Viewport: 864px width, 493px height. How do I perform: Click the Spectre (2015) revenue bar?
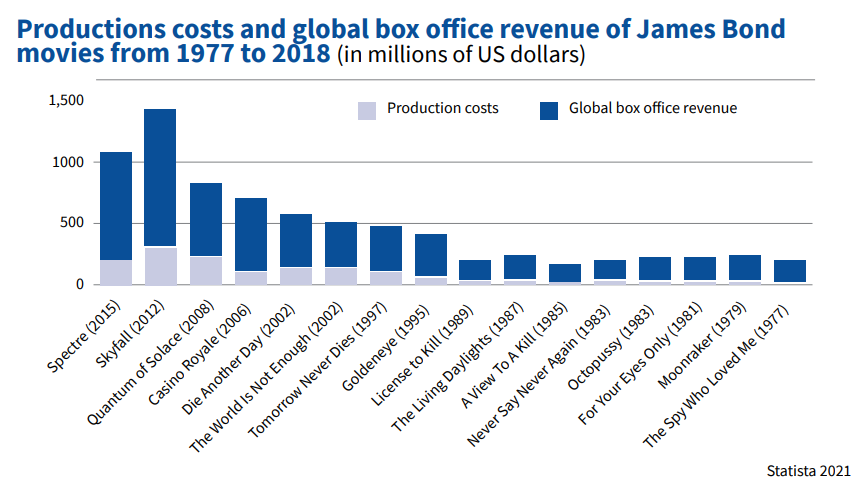pyautogui.click(x=116, y=206)
